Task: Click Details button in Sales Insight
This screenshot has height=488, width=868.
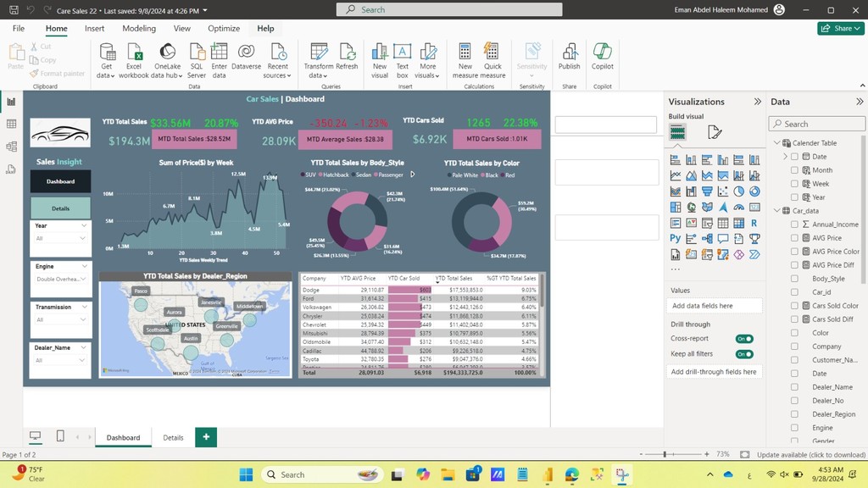Action: [x=60, y=208]
